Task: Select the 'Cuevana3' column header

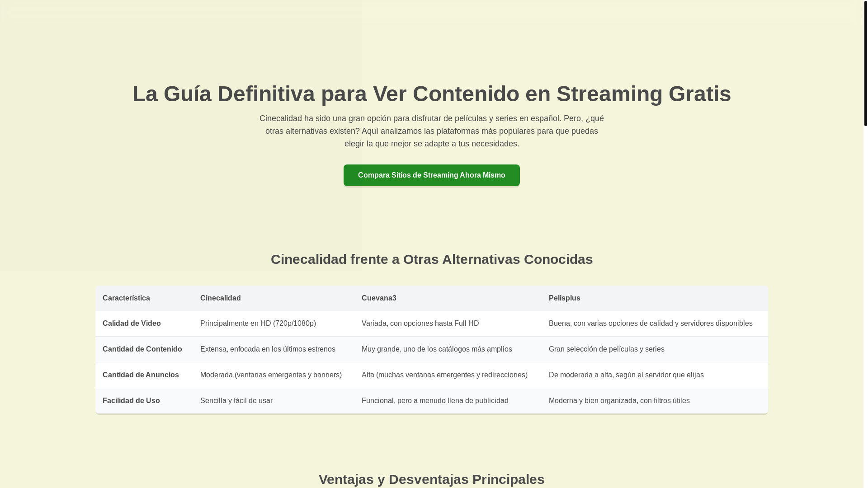Action: click(x=448, y=298)
